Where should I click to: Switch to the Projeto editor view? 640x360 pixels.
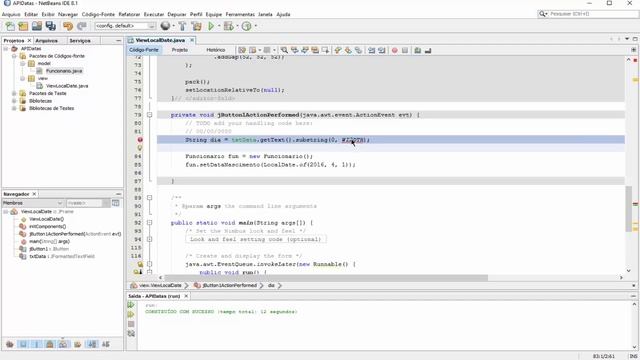click(180, 50)
